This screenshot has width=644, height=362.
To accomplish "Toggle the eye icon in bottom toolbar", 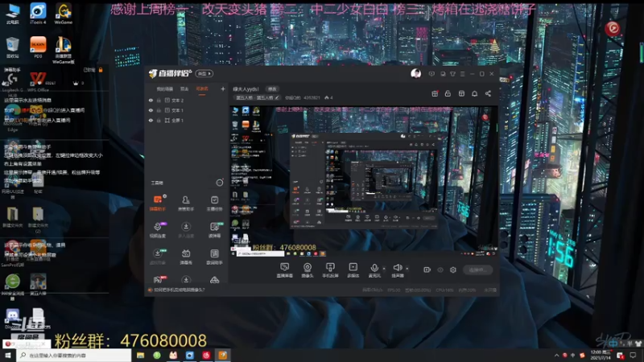I will click(x=440, y=269).
